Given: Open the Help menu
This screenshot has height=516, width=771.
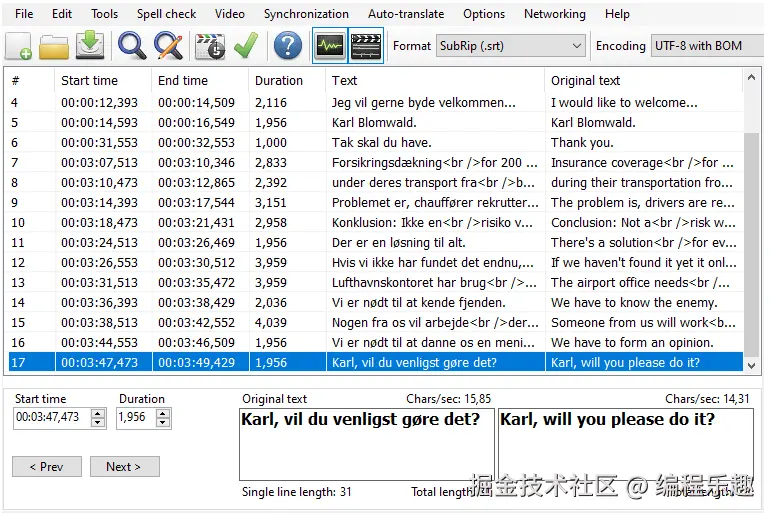Looking at the screenshot, I should [617, 14].
